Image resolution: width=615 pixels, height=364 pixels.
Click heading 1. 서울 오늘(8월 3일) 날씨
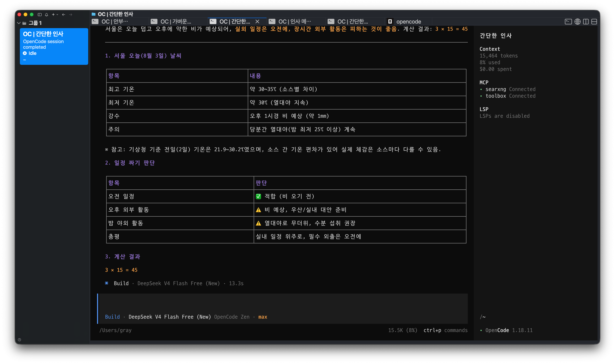pyautogui.click(x=143, y=56)
